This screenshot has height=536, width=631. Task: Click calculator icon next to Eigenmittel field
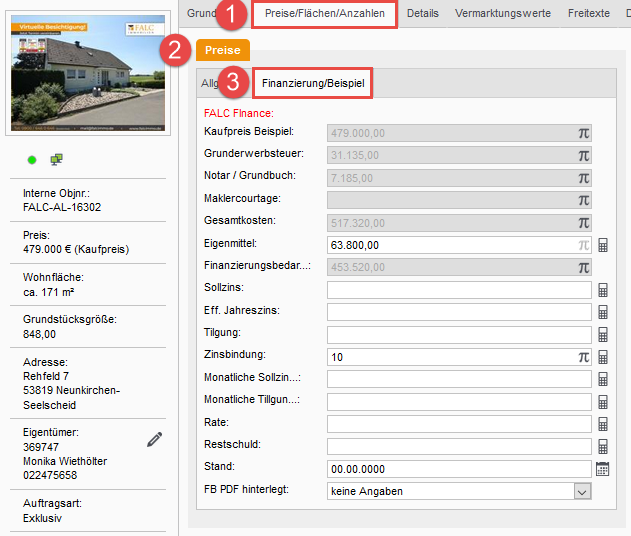pyautogui.click(x=603, y=245)
